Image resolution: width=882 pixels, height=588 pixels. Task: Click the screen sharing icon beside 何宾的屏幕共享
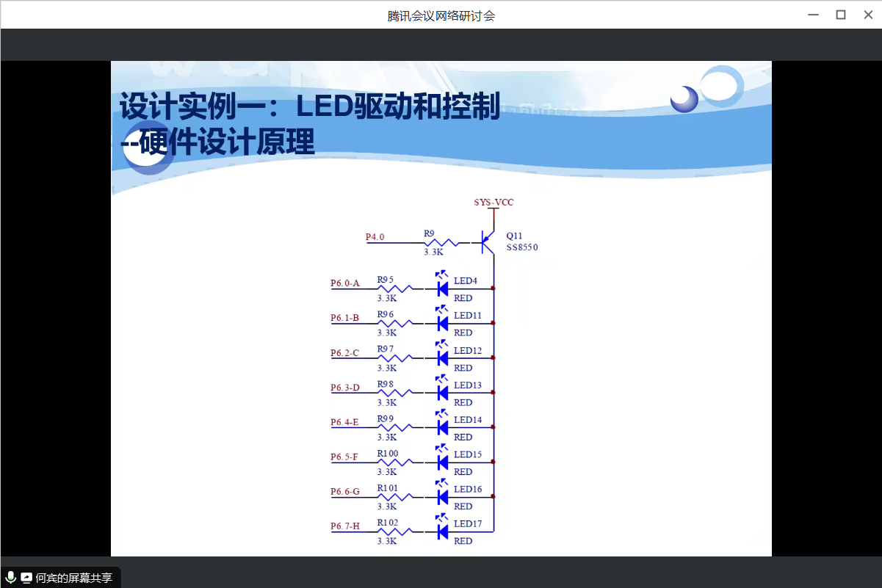(x=26, y=578)
